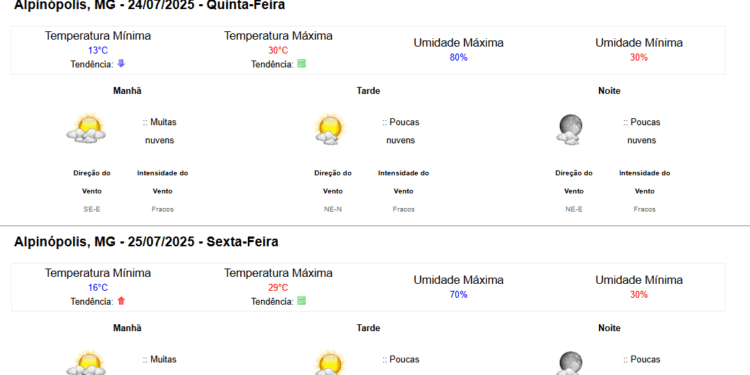Click the 30°C maximum temperature for Quinta-Feira

tap(278, 50)
